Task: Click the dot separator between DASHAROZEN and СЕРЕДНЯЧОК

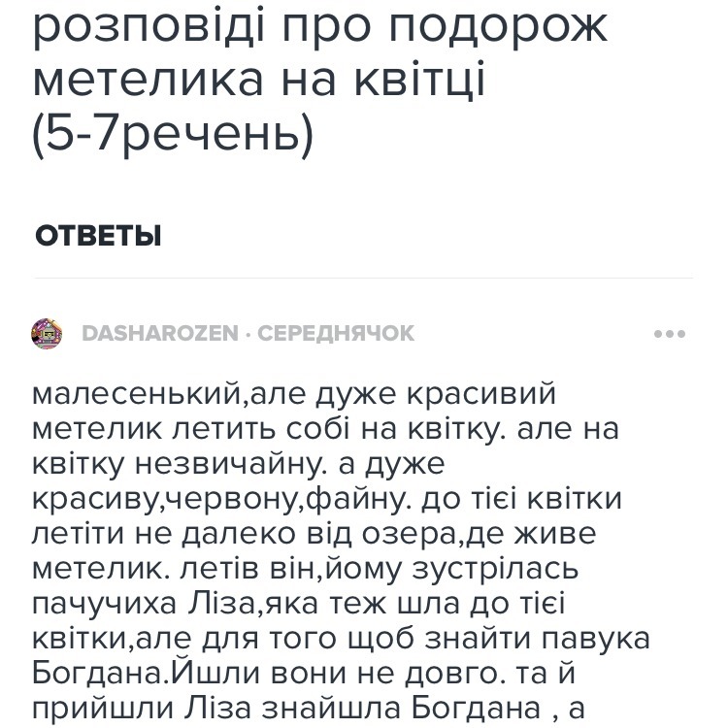Action: coord(248,334)
